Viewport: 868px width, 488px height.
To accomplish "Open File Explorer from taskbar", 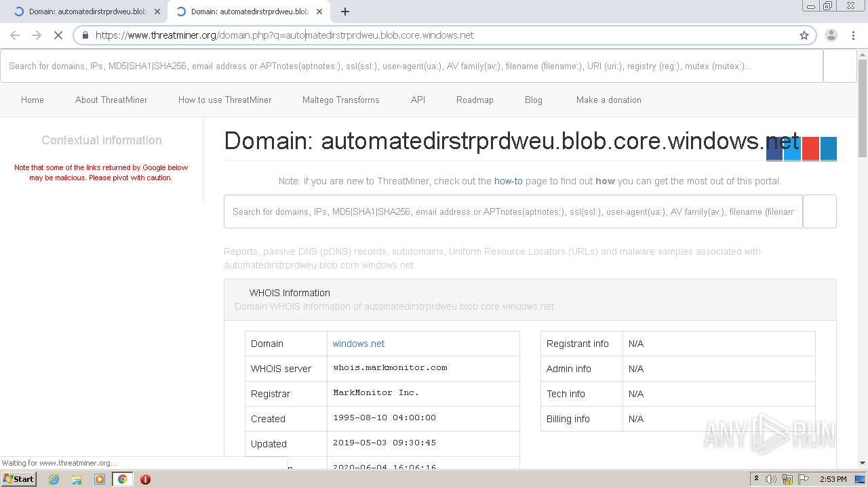I will click(x=77, y=479).
